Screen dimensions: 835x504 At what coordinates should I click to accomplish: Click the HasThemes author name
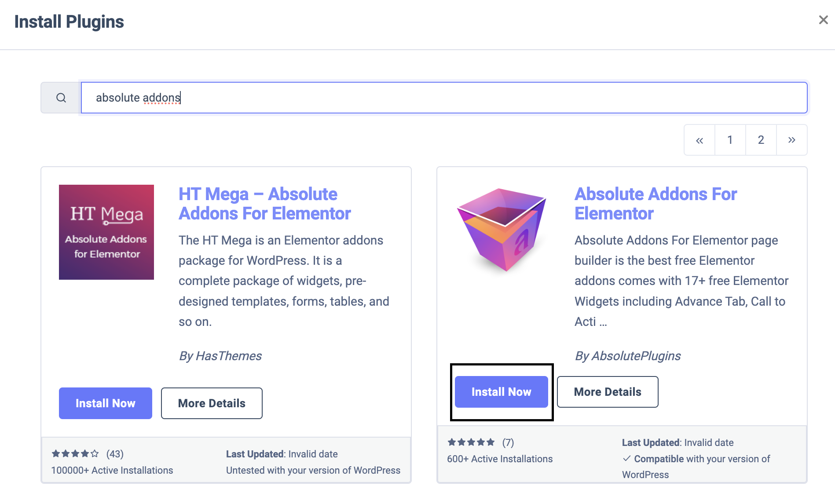click(229, 356)
